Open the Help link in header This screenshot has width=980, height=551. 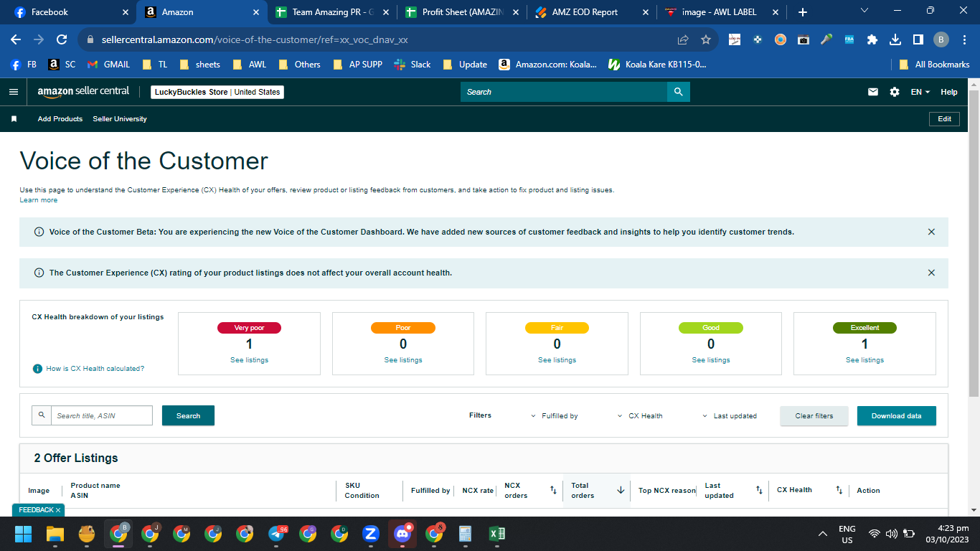click(949, 92)
